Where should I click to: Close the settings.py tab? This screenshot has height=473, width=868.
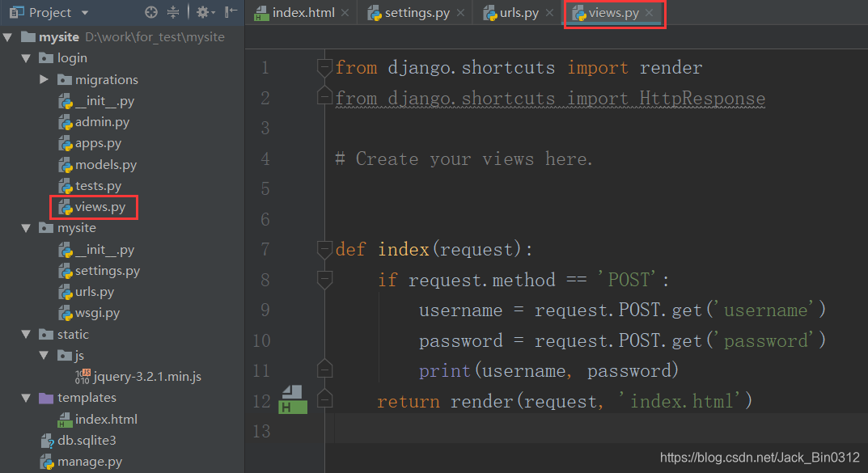[460, 13]
